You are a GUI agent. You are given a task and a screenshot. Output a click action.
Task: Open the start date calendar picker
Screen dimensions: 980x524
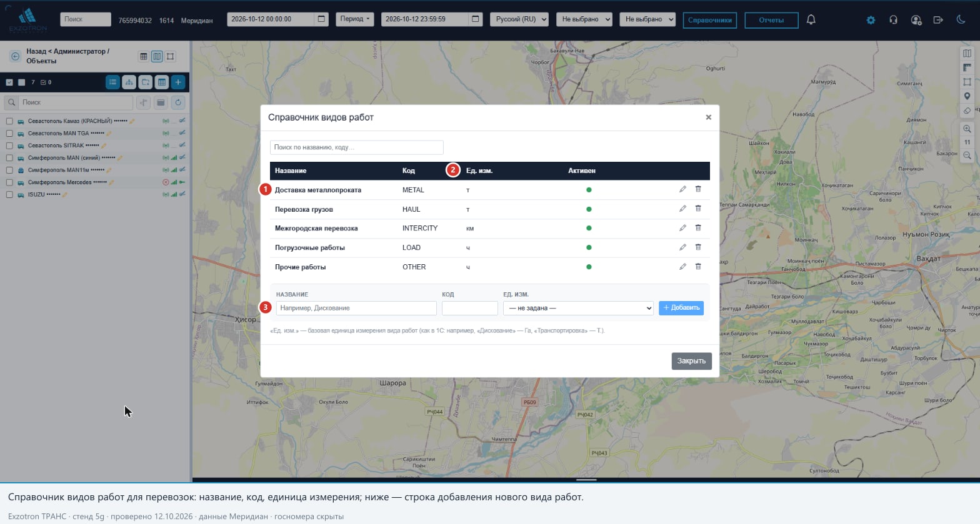pos(321,19)
